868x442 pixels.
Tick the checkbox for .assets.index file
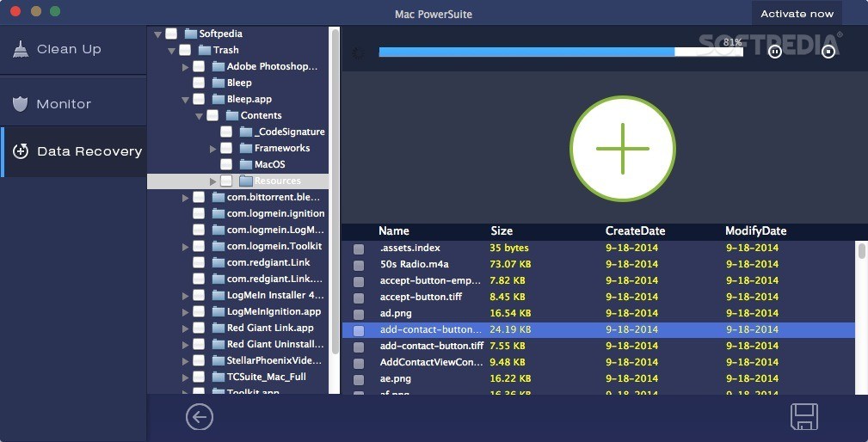359,249
